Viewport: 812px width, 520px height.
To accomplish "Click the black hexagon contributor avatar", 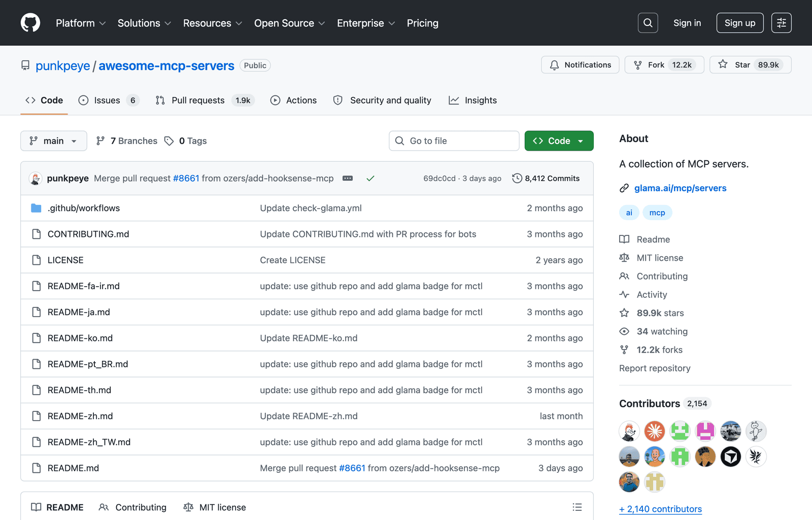I will tap(731, 457).
